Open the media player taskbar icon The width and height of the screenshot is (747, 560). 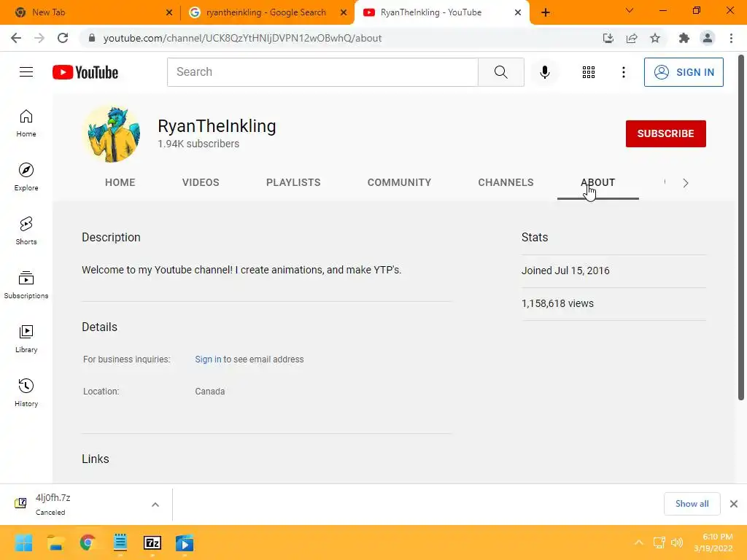point(185,542)
